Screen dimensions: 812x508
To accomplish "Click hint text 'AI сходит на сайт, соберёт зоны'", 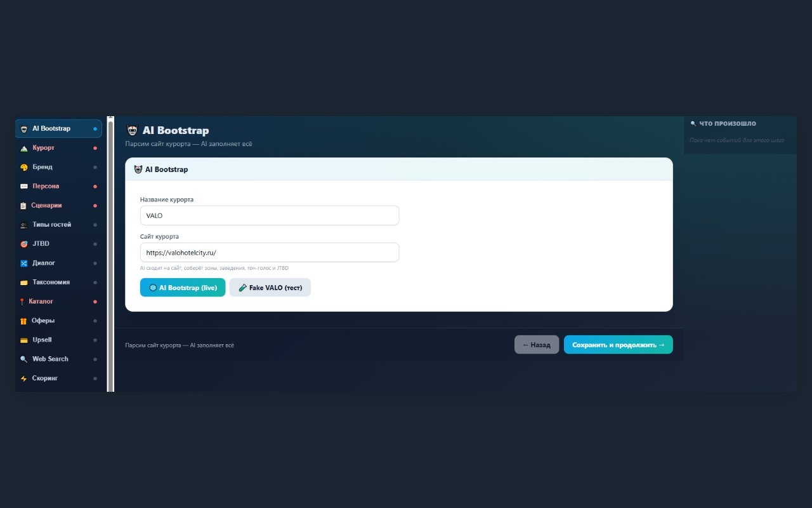I will tap(214, 268).
